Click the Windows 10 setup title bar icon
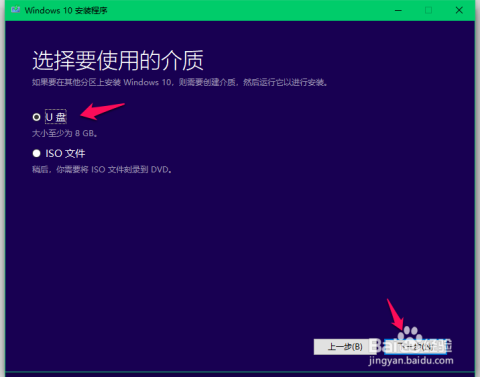The width and height of the screenshot is (480, 377). tap(15, 10)
